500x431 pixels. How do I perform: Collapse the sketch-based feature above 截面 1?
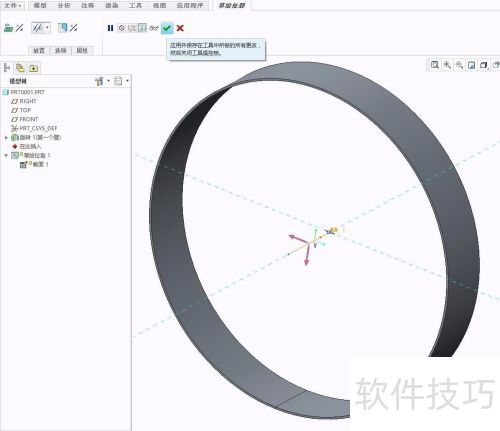pos(6,155)
